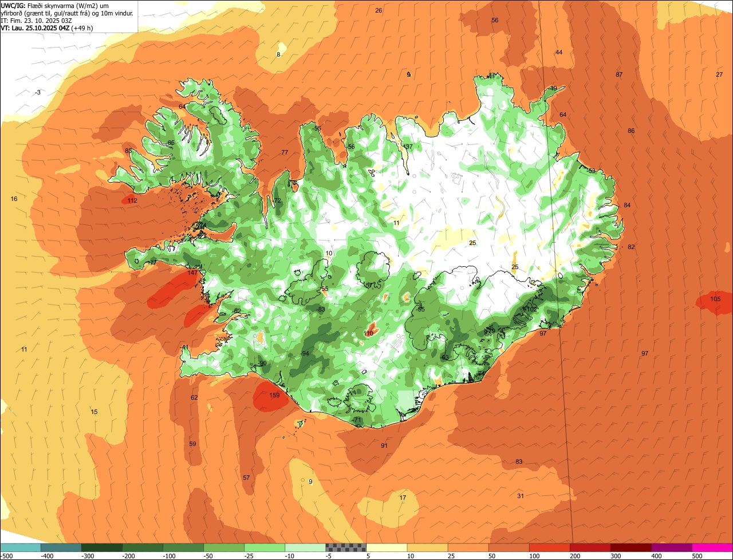Click the 'VT: Lau. 25.10.2025 04Z (+49 h)' line
The height and width of the screenshot is (560, 733).
[47, 27]
